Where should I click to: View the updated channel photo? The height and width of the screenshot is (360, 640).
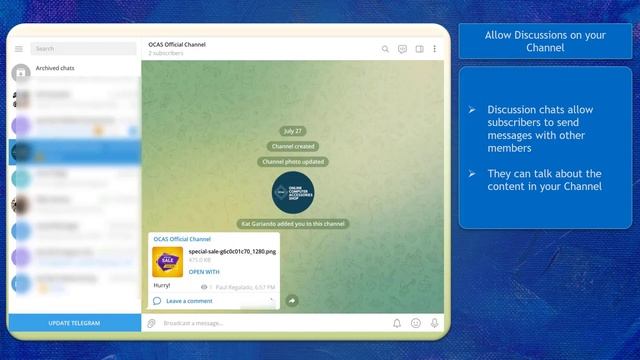click(x=293, y=193)
